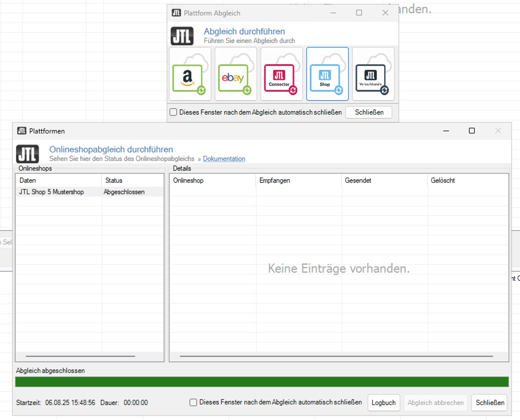Start the Amazon sync tile
The height and width of the screenshot is (420, 520).
[x=190, y=74]
